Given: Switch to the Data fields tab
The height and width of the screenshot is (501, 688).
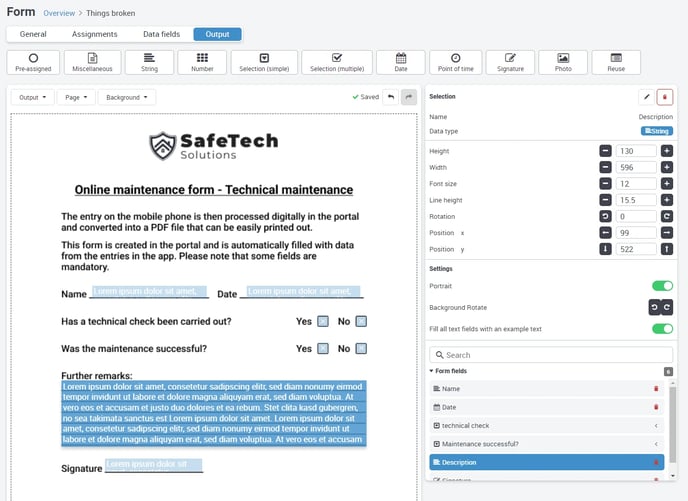Looking at the screenshot, I should [x=161, y=34].
